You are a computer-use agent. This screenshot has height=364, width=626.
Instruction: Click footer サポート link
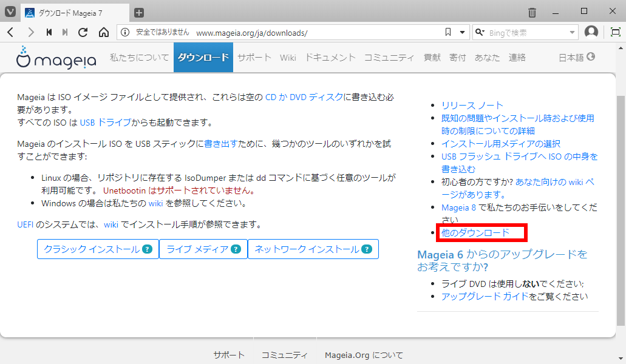click(x=229, y=355)
